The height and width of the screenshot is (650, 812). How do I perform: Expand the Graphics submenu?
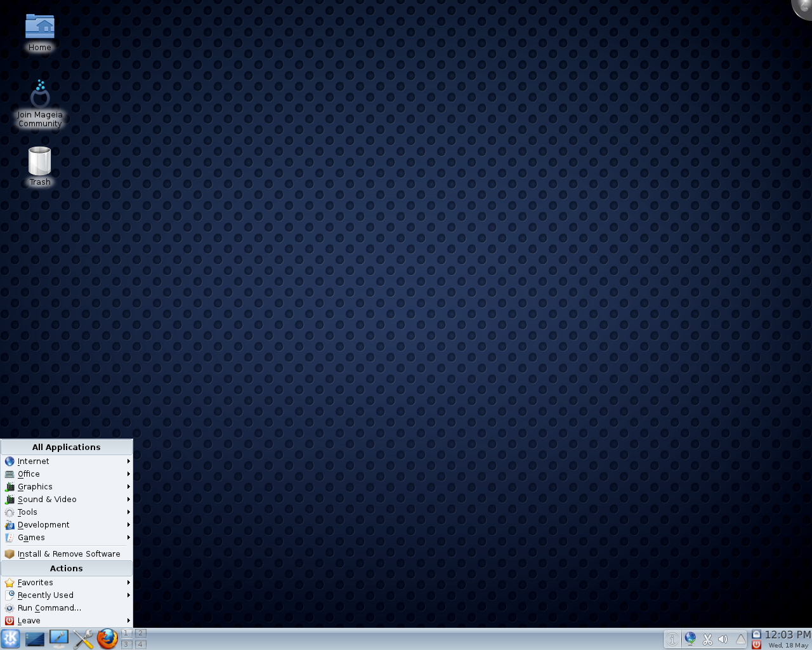67,487
